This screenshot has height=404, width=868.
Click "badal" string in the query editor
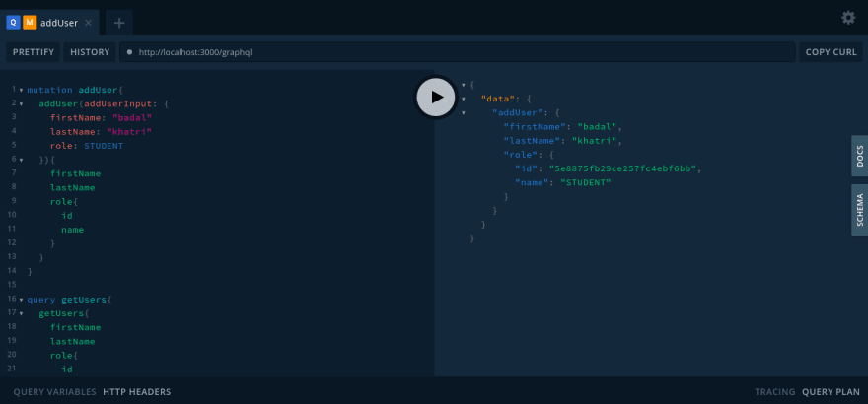click(132, 117)
